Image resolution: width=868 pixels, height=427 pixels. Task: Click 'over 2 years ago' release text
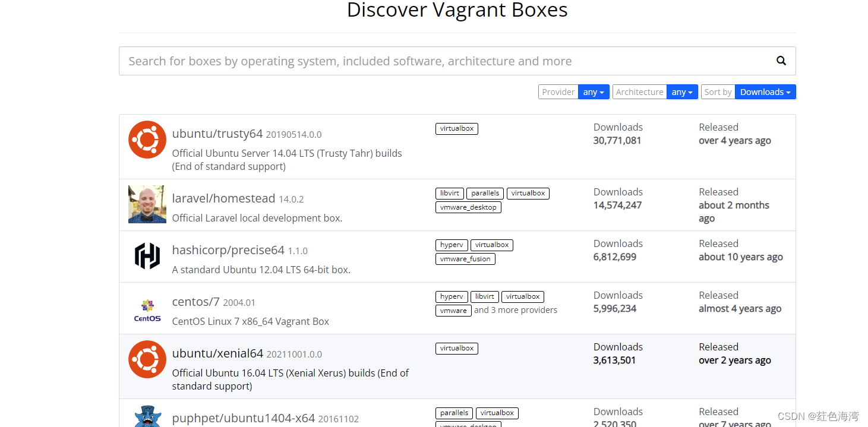735,360
